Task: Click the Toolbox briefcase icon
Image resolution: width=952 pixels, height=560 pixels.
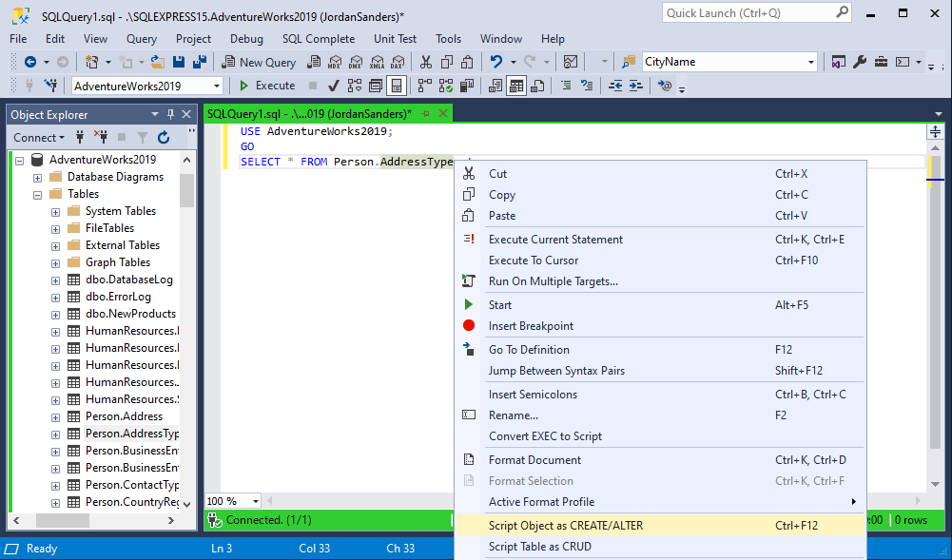Action: [x=881, y=62]
